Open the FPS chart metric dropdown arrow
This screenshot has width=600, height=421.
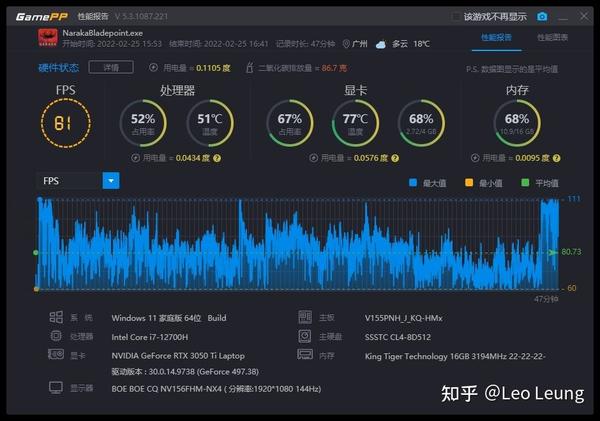point(111,181)
